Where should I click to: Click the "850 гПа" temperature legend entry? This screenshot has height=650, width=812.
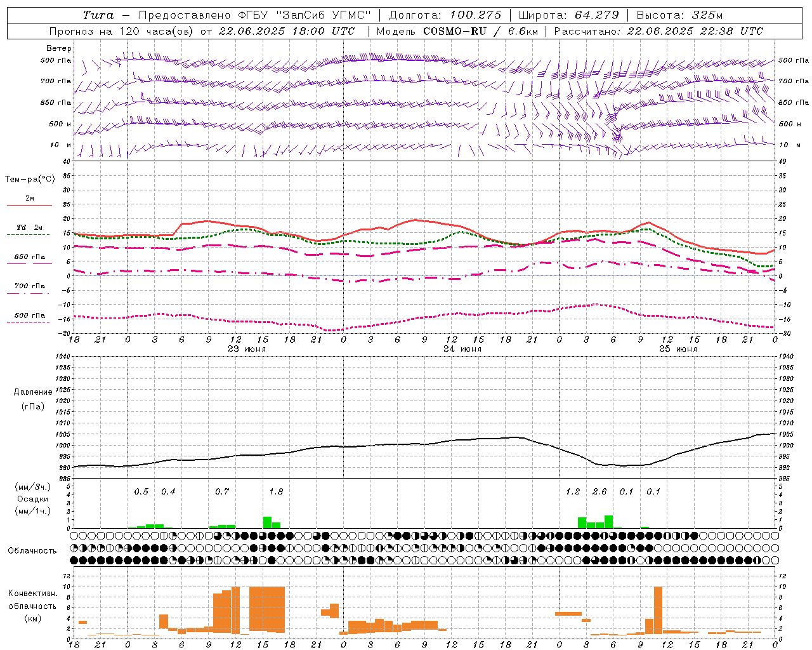29,257
